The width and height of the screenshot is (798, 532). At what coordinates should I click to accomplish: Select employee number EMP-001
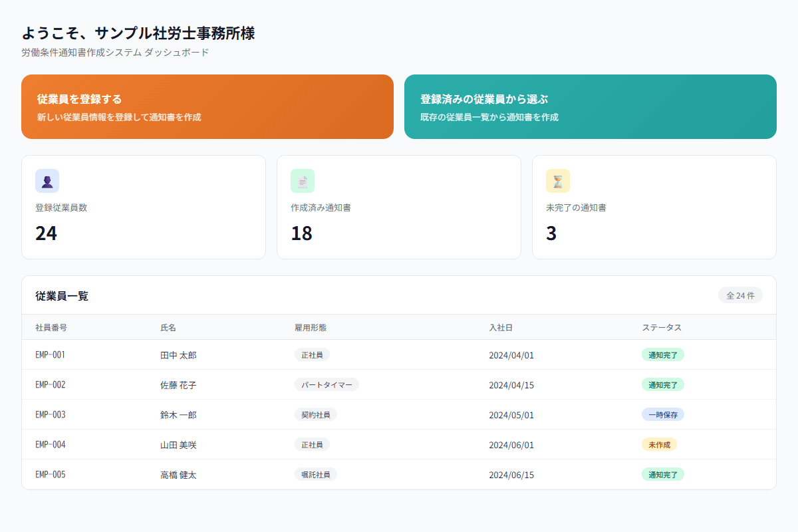pos(51,355)
